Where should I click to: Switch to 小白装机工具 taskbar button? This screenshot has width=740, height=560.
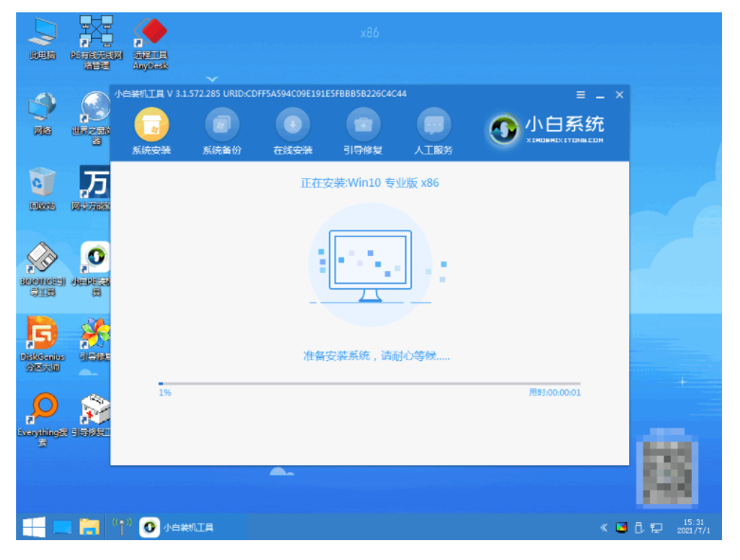coord(192,527)
